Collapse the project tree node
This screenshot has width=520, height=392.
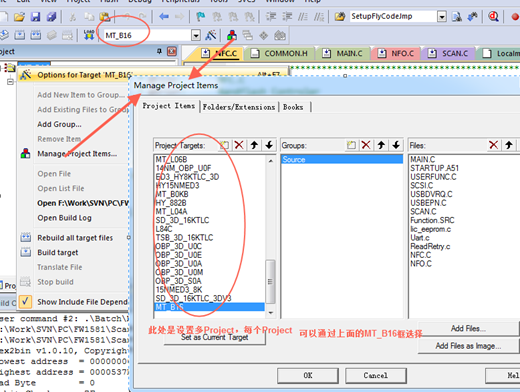click(10, 81)
